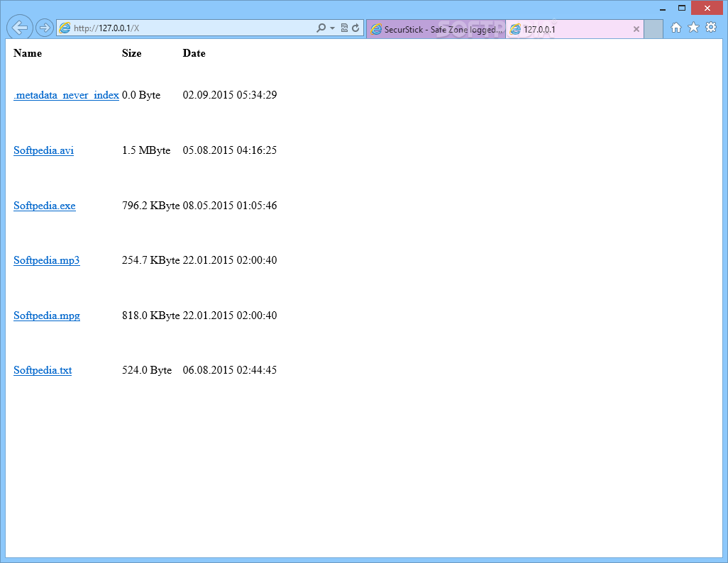This screenshot has width=728, height=563.
Task: Go back with the browser Back arrow
Action: click(x=19, y=28)
